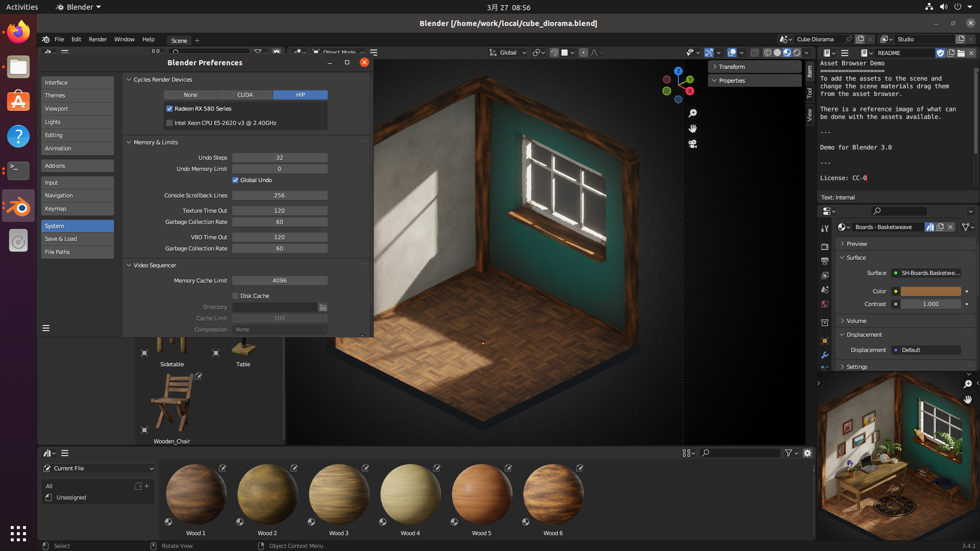Open the Render properties tab icon
The height and width of the screenshot is (551, 980).
pos(824,246)
